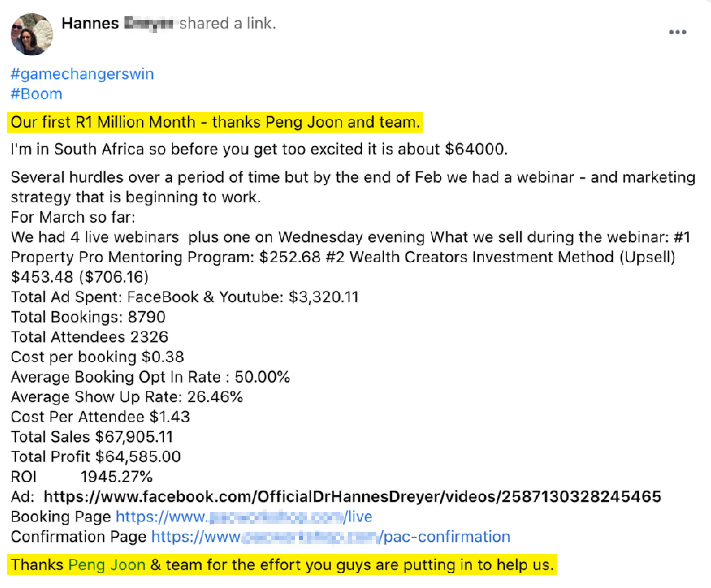Click the Total Bookings: 8790 line
This screenshot has width=711, height=588.
click(88, 317)
